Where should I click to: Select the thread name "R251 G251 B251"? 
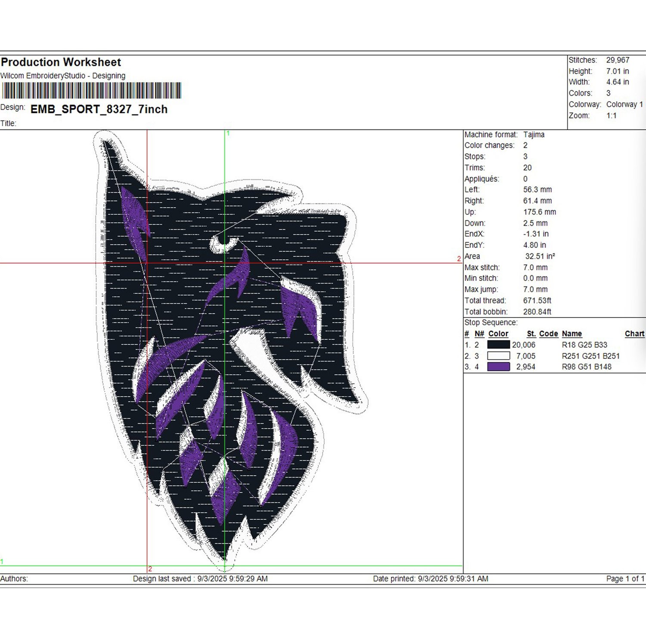tap(591, 356)
